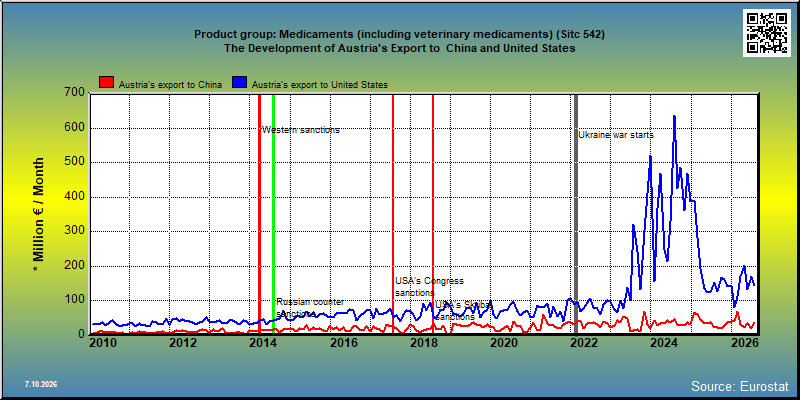The height and width of the screenshot is (400, 800).
Task: Click the "Product group: Medicaments" title line
Action: (x=399, y=35)
